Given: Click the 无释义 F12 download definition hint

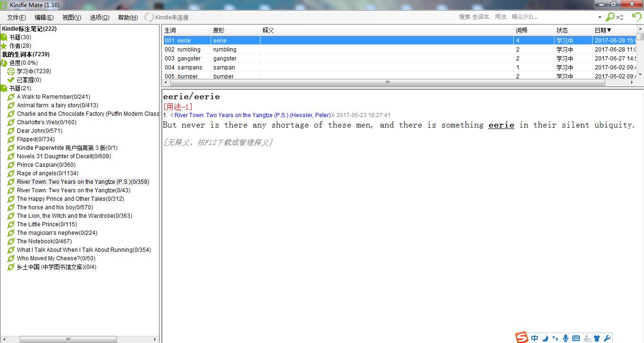Looking at the screenshot, I should coord(218,143).
